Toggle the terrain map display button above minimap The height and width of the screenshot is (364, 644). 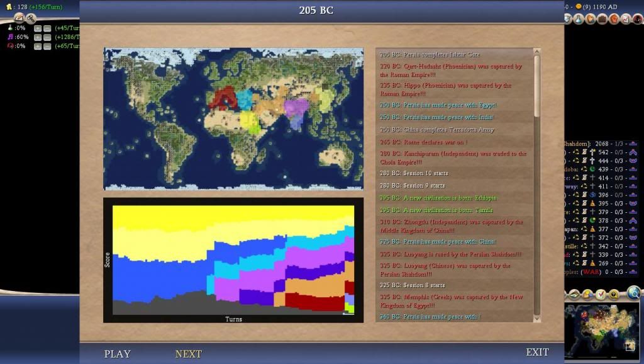tap(574, 295)
